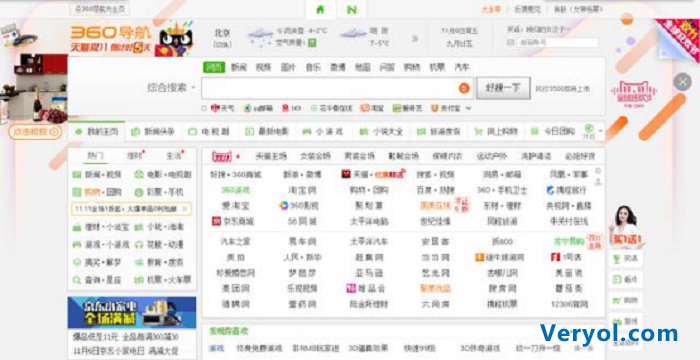
Task: Select the 新闻 search tab
Action: tap(238, 67)
